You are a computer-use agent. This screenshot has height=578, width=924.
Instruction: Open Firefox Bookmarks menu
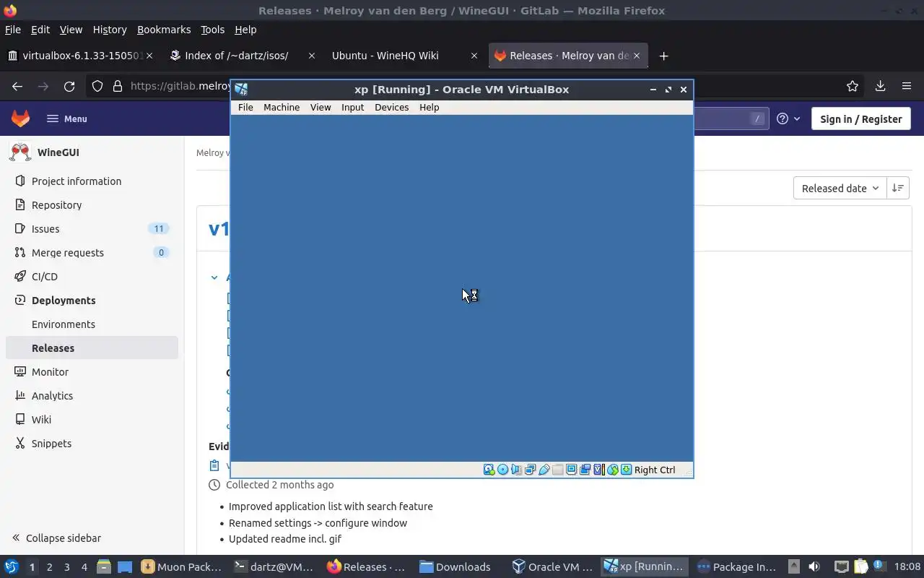(x=164, y=30)
